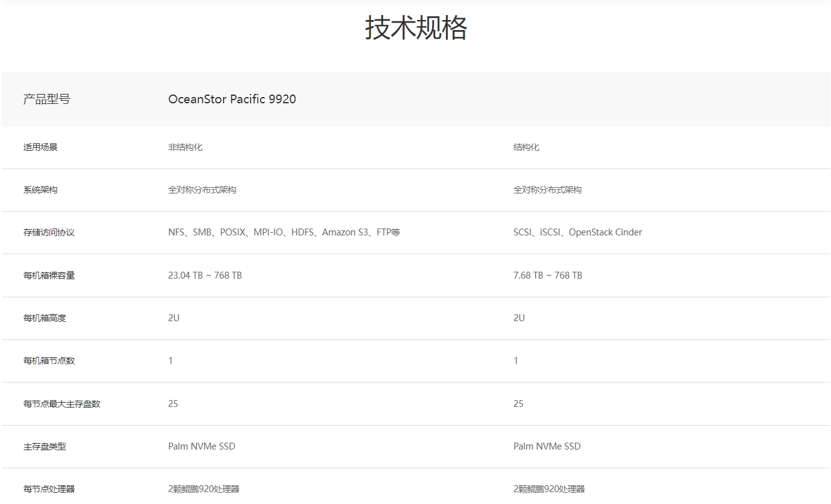This screenshot has width=831, height=504.
Task: Select 2颗鲲鹏920处理器 in 非结构化 column
Action: [x=204, y=489]
